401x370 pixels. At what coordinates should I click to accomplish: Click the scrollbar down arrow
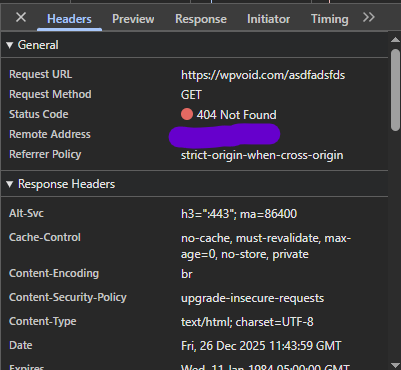coord(395,365)
